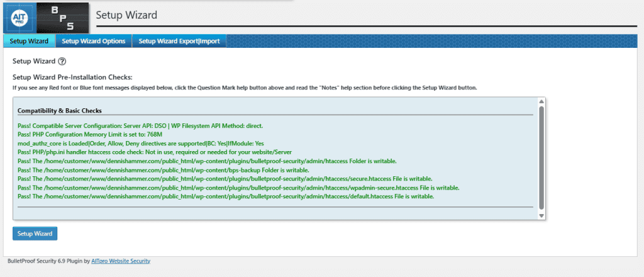Image resolution: width=644 pixels, height=277 pixels.
Task: Click the checks box scroll down arrow
Action: [x=541, y=216]
